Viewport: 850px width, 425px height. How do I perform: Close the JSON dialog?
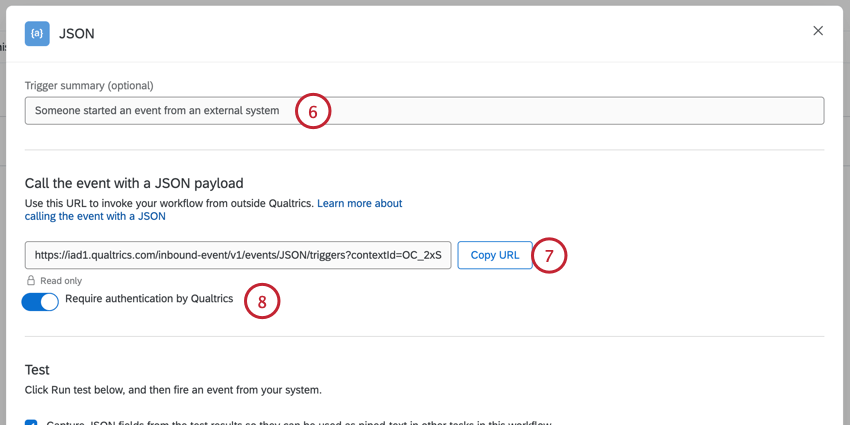(818, 31)
